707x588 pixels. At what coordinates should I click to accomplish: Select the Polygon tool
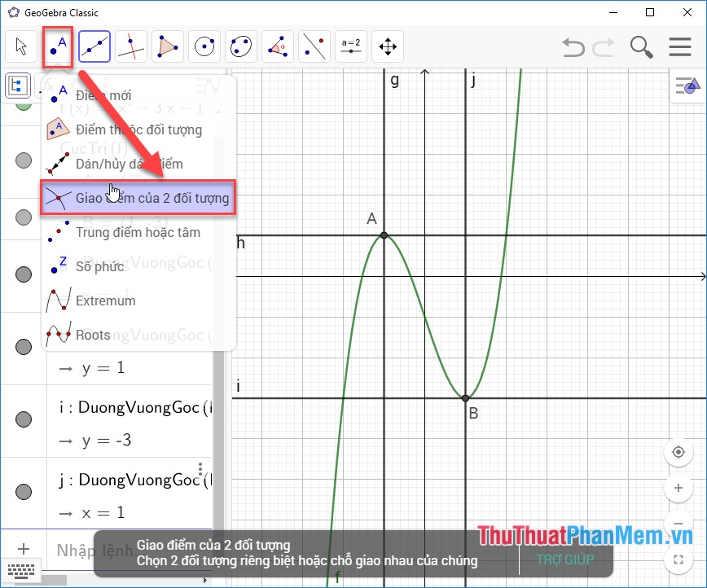(x=167, y=46)
